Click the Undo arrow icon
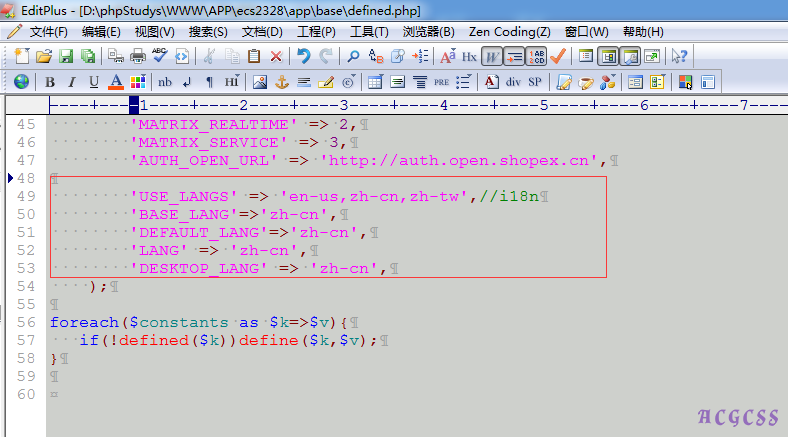788x437 pixels. tap(304, 56)
